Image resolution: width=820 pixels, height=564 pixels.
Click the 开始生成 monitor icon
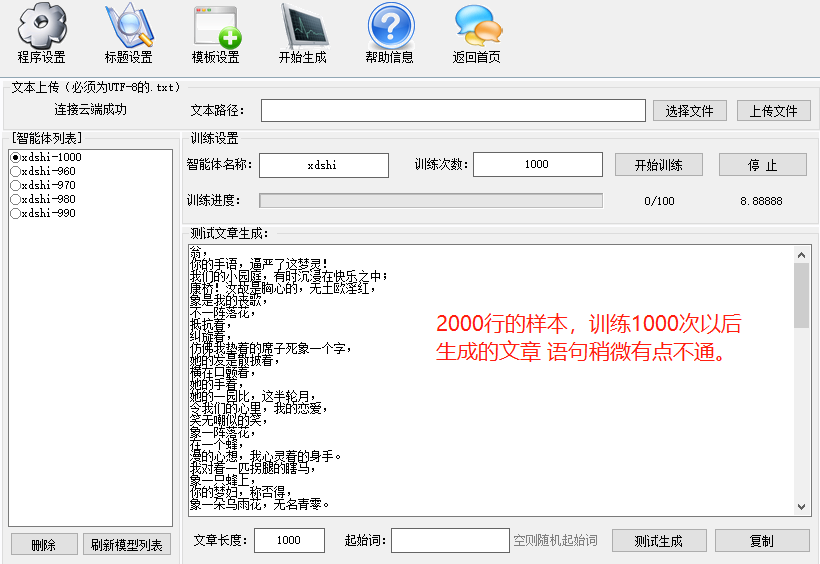(303, 26)
